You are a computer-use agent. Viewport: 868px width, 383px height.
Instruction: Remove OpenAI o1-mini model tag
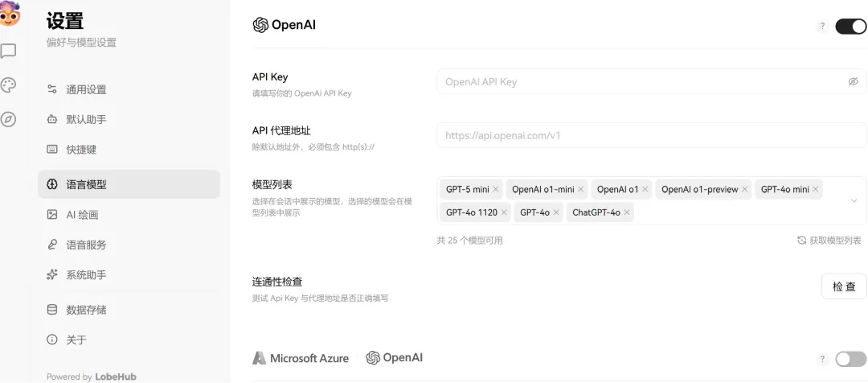point(581,190)
